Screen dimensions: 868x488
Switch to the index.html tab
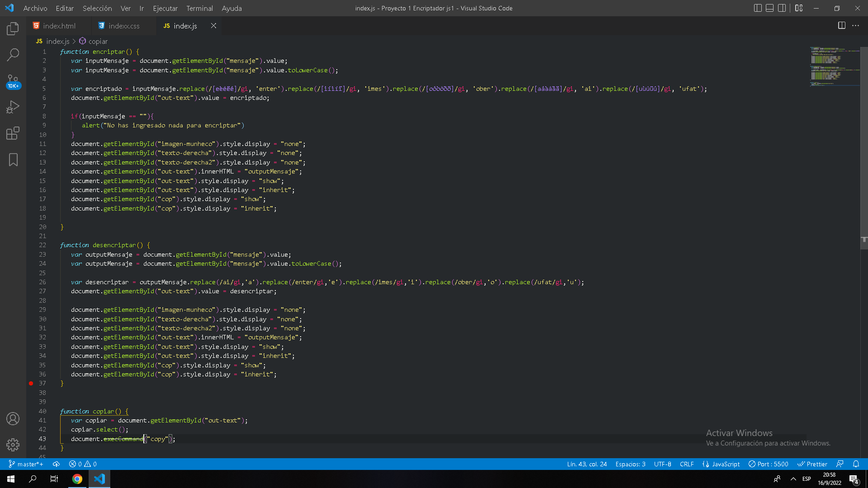59,26
